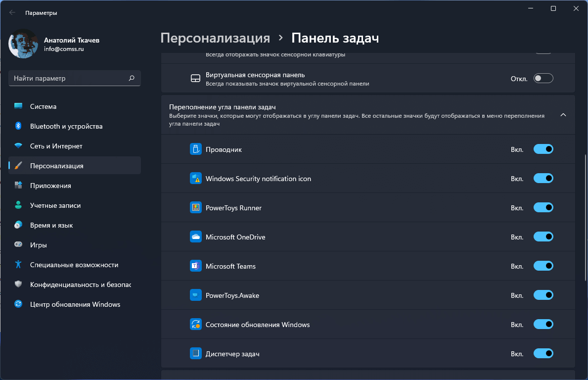The height and width of the screenshot is (380, 588).
Task: Click the PowerToys.Awake row label
Action: [x=232, y=295]
